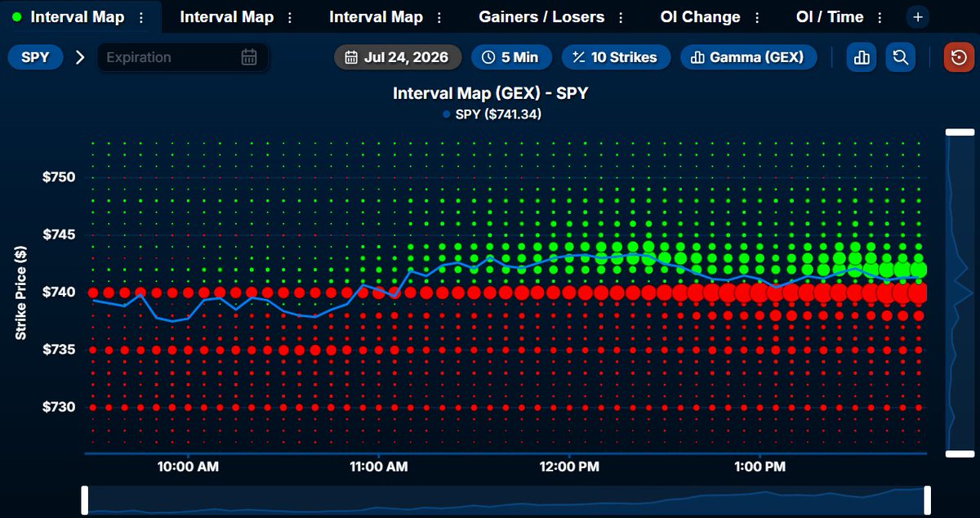Open the Gamma (GEX) metric dropdown
This screenshot has width=980, height=518.
tap(748, 57)
